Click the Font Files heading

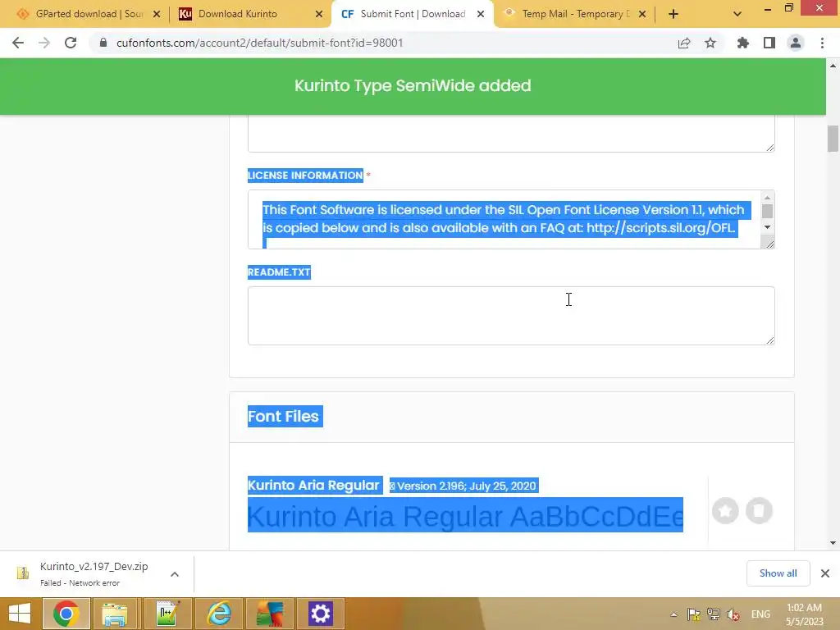(x=283, y=416)
